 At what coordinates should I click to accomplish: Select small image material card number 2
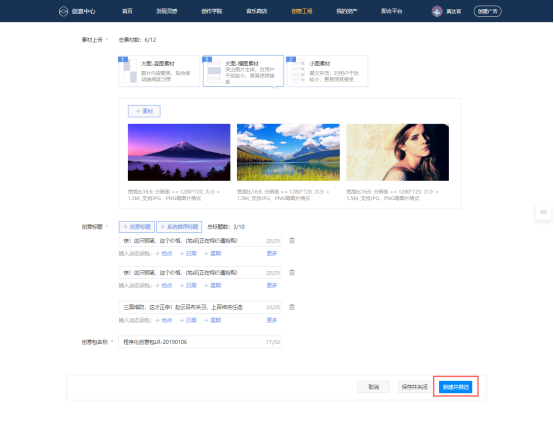coord(328,71)
